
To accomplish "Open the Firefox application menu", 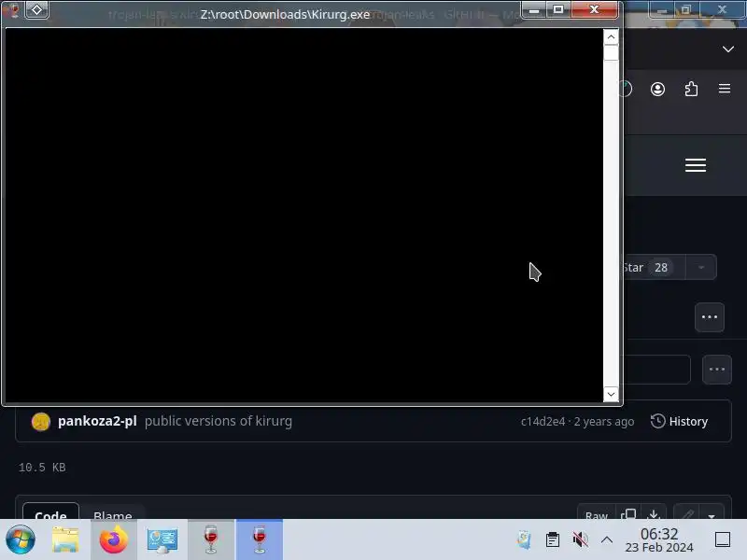I will click(x=725, y=89).
